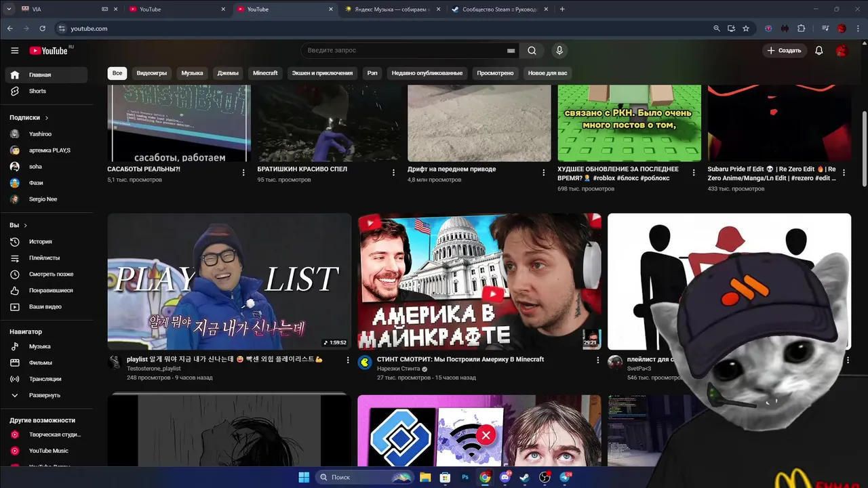Viewport: 868px width, 488px height.
Task: Open a new browser tab
Action: tap(562, 9)
